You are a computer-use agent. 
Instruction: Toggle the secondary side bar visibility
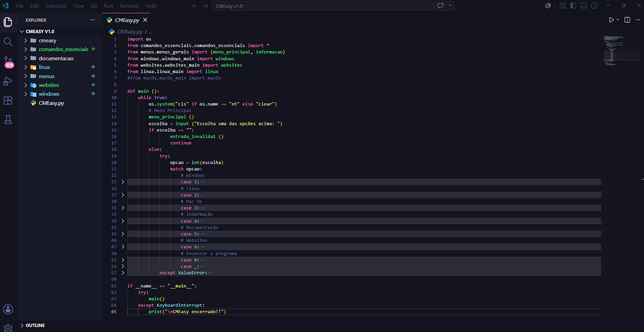coord(594,6)
